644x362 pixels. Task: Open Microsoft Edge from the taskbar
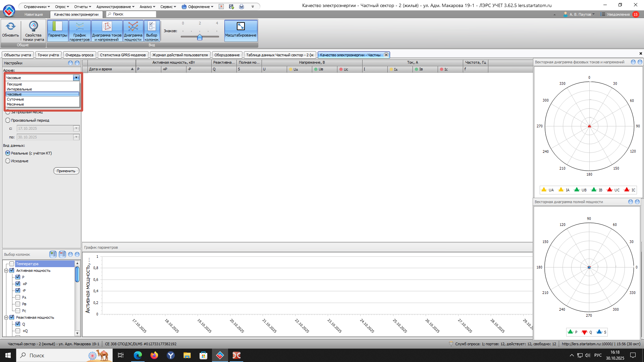tap(138, 355)
